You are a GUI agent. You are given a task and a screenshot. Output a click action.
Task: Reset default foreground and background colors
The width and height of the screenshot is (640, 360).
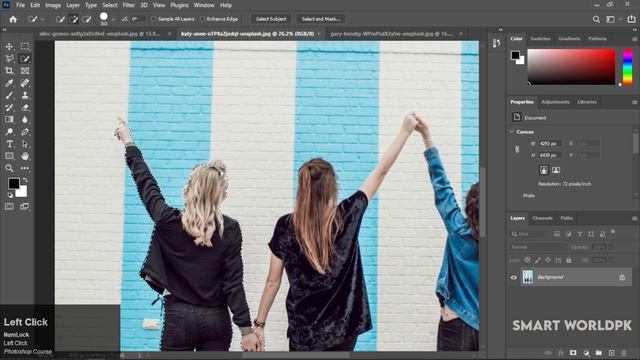10,195
